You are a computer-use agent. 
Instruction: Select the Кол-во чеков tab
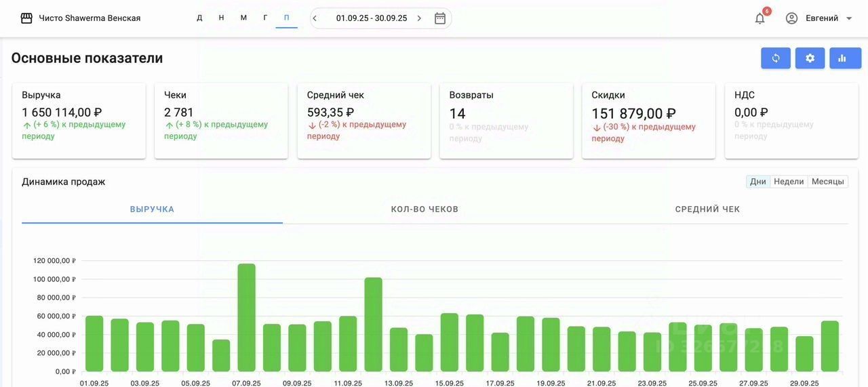point(425,209)
